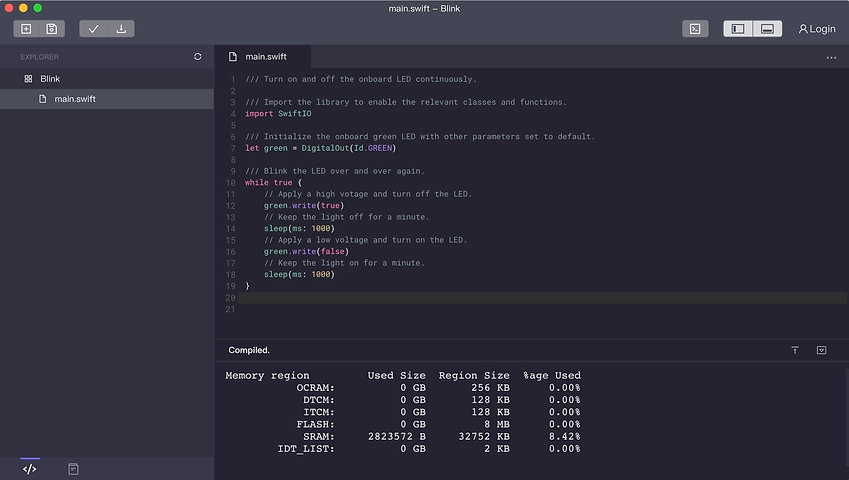Click the 'sleep(ms: 1000)' on line 18
849x480 pixels.
pyautogui.click(x=299, y=274)
